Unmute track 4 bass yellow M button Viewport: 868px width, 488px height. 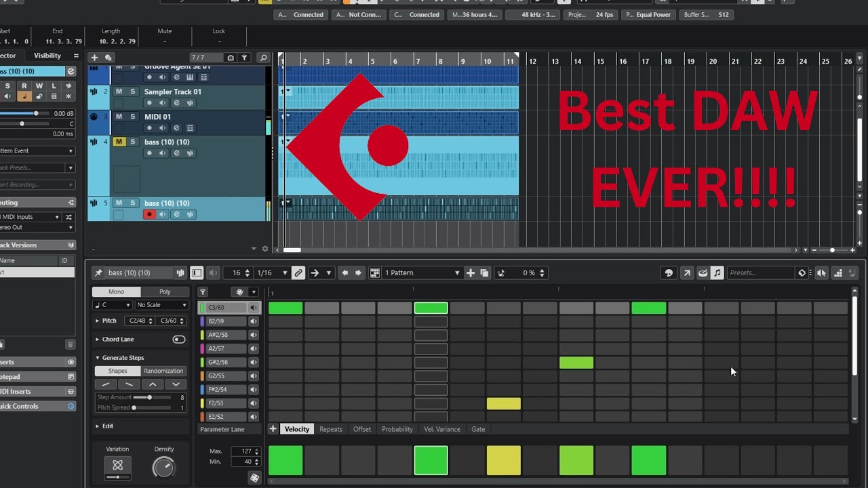(x=119, y=142)
